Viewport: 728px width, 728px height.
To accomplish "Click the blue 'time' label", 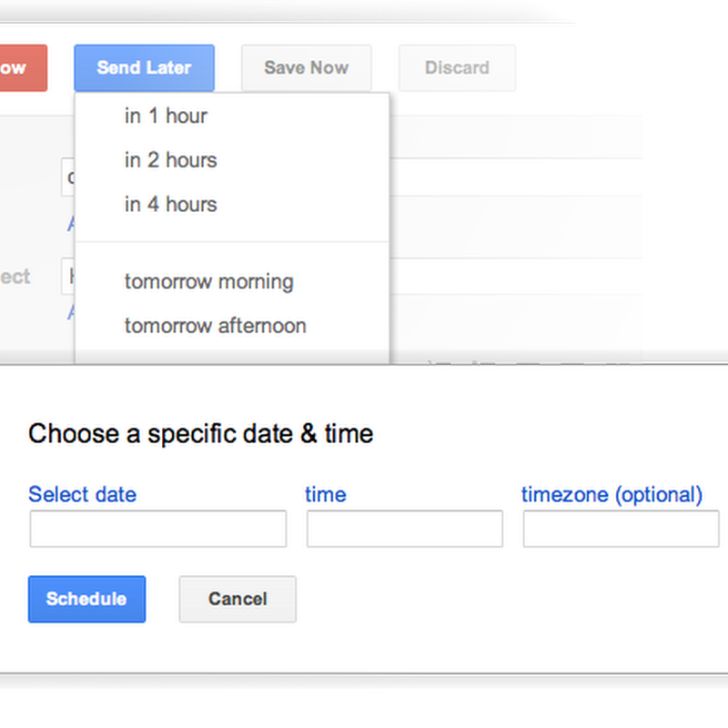I will point(325,495).
